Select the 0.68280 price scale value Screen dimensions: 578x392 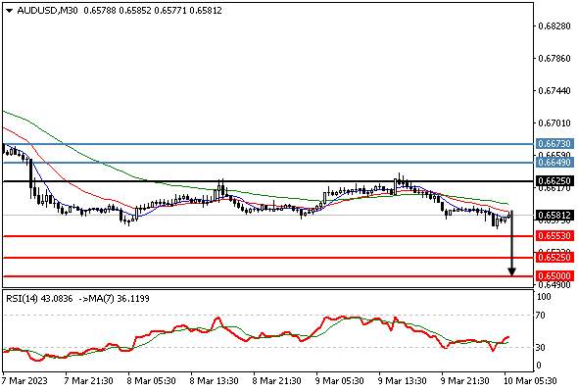554,25
